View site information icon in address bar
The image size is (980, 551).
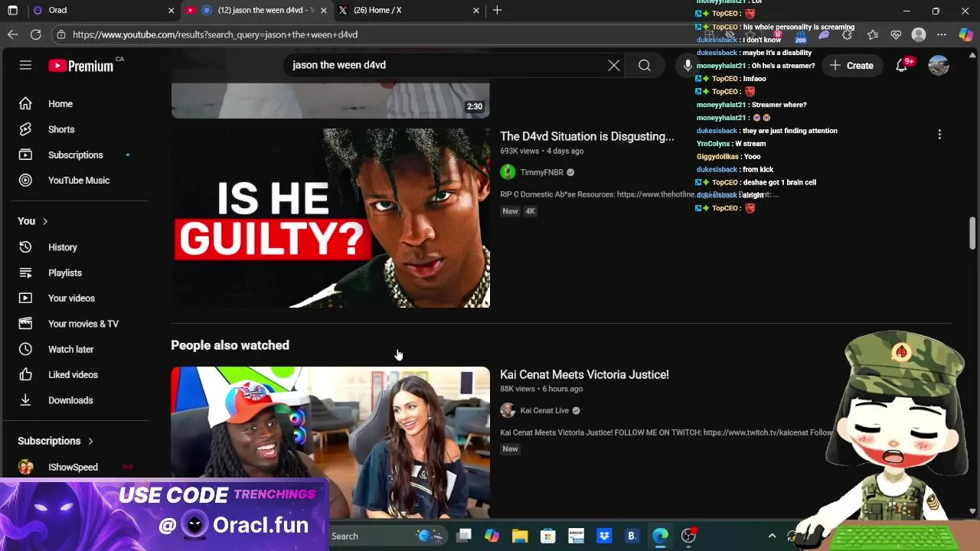tap(60, 34)
